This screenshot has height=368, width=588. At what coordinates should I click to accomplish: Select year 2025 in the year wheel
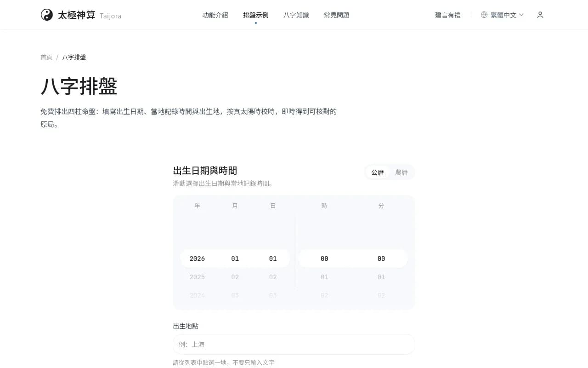tap(197, 277)
